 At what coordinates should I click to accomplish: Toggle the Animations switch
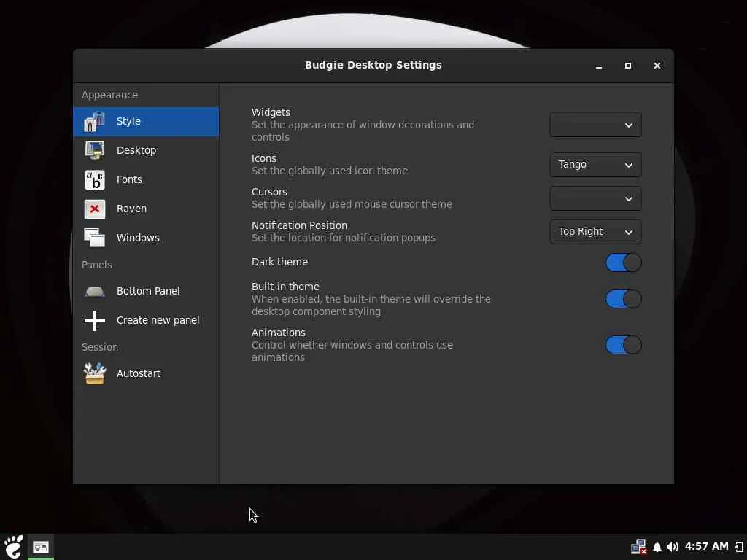click(x=623, y=345)
